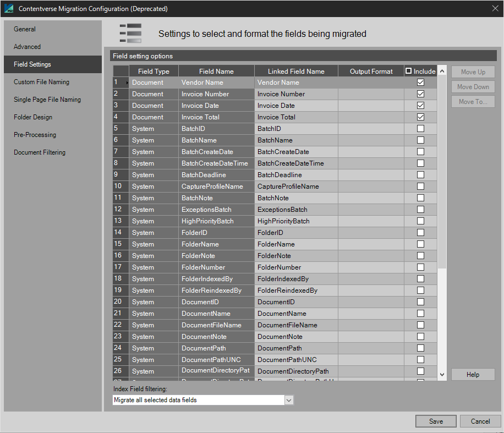Check Include for DocumentID row

point(420,302)
